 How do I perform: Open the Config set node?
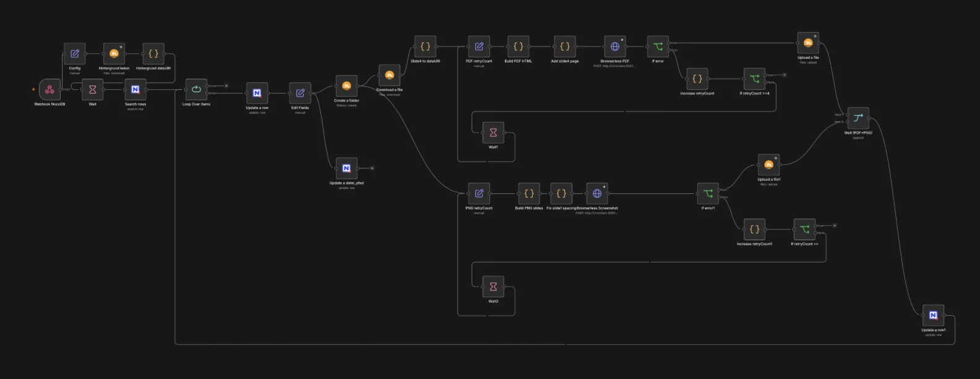point(75,54)
